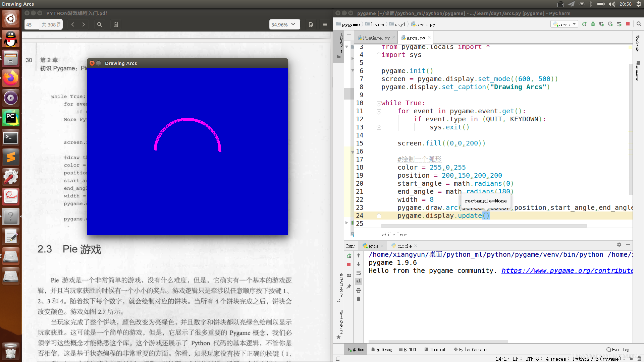644x362 pixels.
Task: Clear all Run console output
Action: click(359, 299)
